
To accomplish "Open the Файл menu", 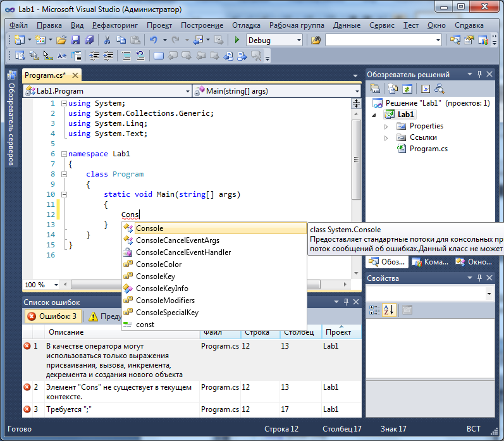I will (18, 25).
